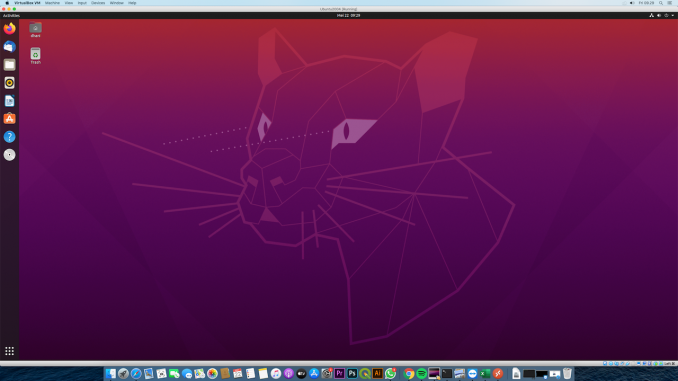678x381 pixels.
Task: Open Music app in the macOS Dock
Action: pyautogui.click(x=276, y=374)
